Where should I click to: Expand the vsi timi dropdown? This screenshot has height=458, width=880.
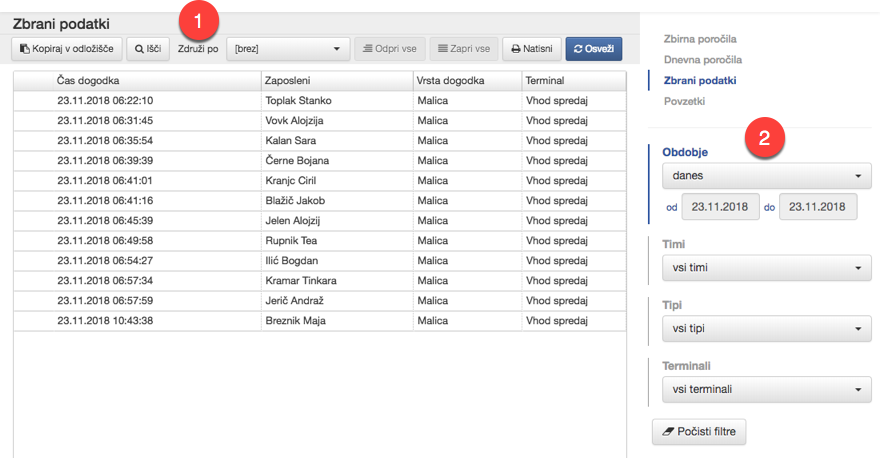767,268
